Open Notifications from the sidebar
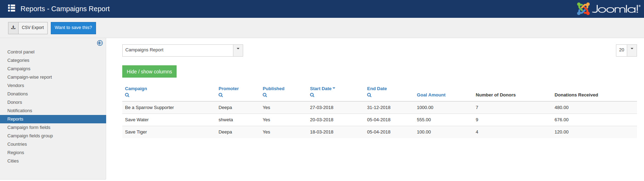 pos(20,111)
